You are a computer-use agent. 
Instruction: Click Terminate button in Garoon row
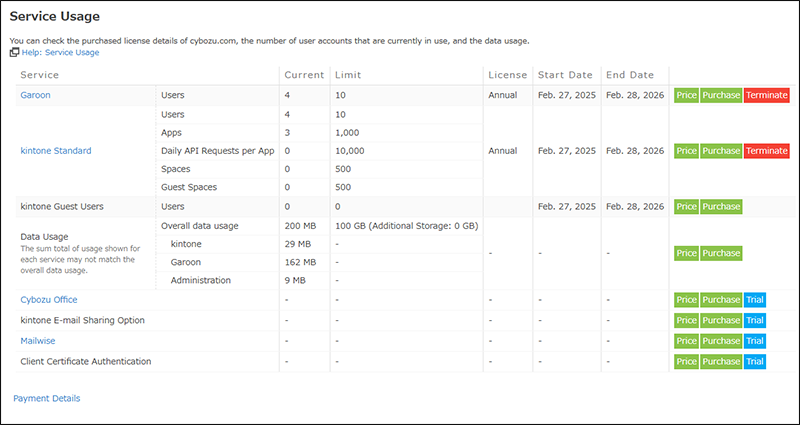tap(767, 95)
